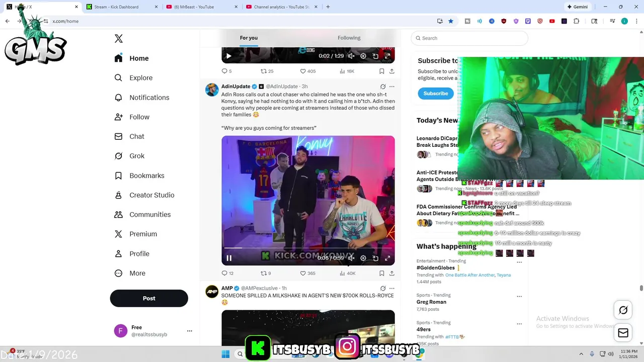Open Gemini button in browser
Image resolution: width=644 pixels, height=362 pixels.
tap(578, 7)
